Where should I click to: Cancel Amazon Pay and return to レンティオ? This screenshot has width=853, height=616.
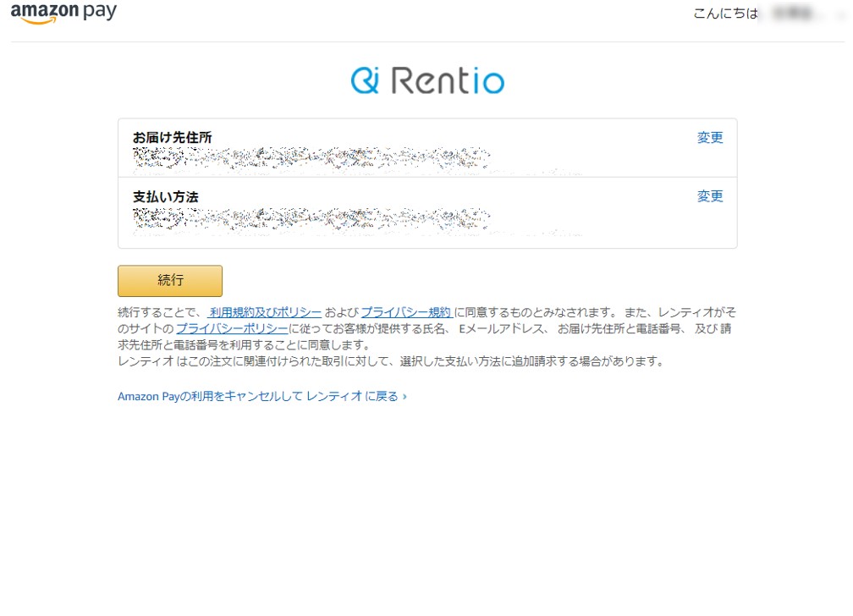262,396
